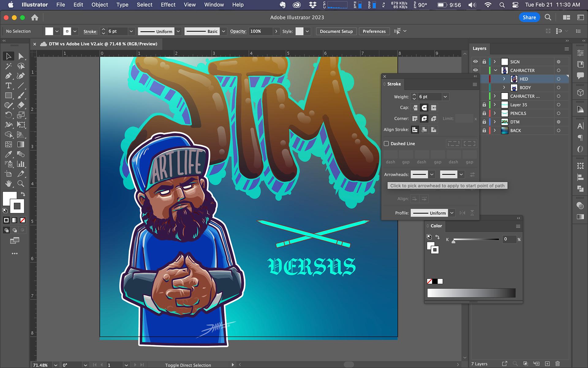
Task: Open the Uniform profile dropdown in Stroke panel
Action: 452,213
